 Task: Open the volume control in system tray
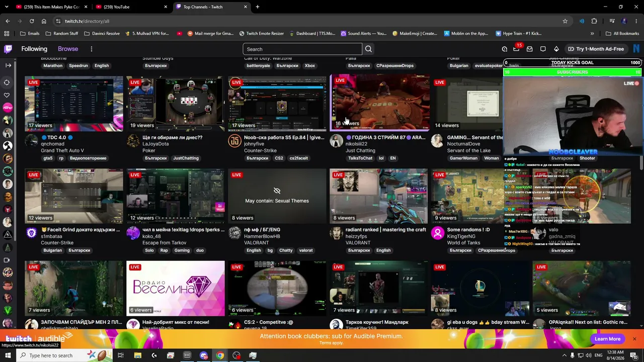(x=589, y=355)
